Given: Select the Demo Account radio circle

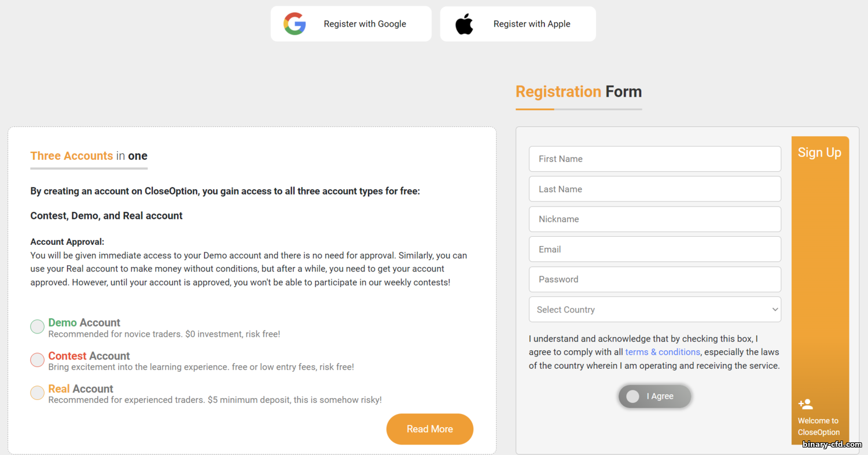Looking at the screenshot, I should click(38, 326).
